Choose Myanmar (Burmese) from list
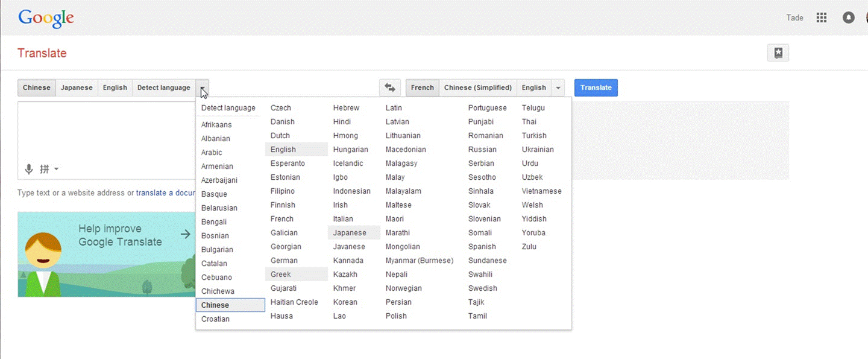The height and width of the screenshot is (359, 868). [x=420, y=261]
